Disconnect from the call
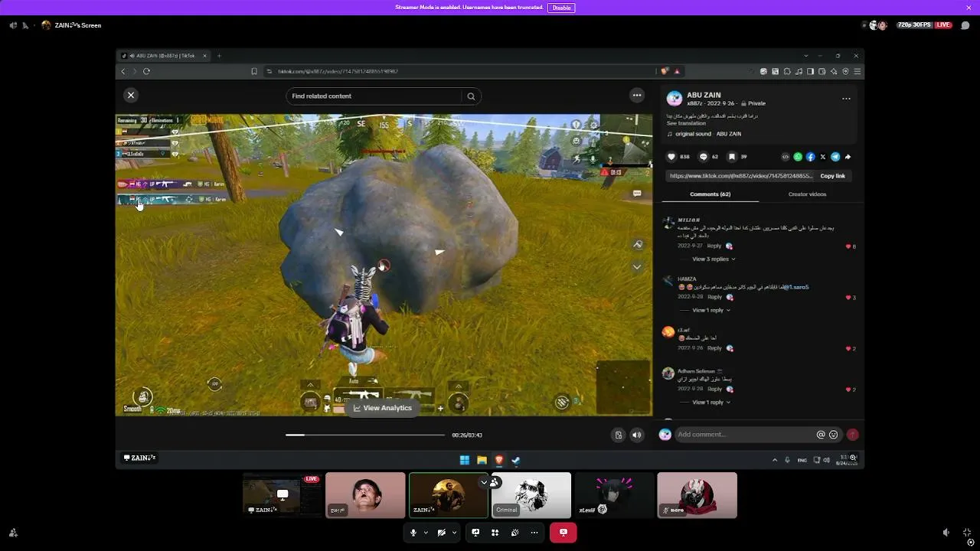This screenshot has height=551, width=980. click(563, 533)
